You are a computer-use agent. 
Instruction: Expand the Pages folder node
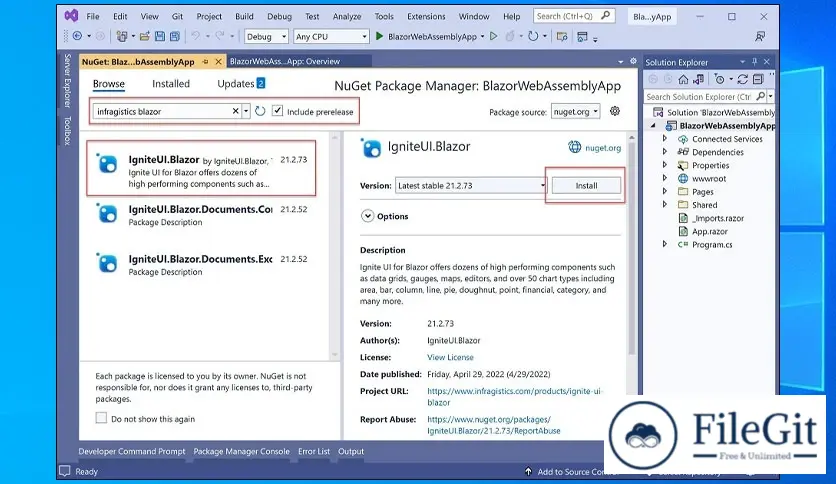pos(665,191)
